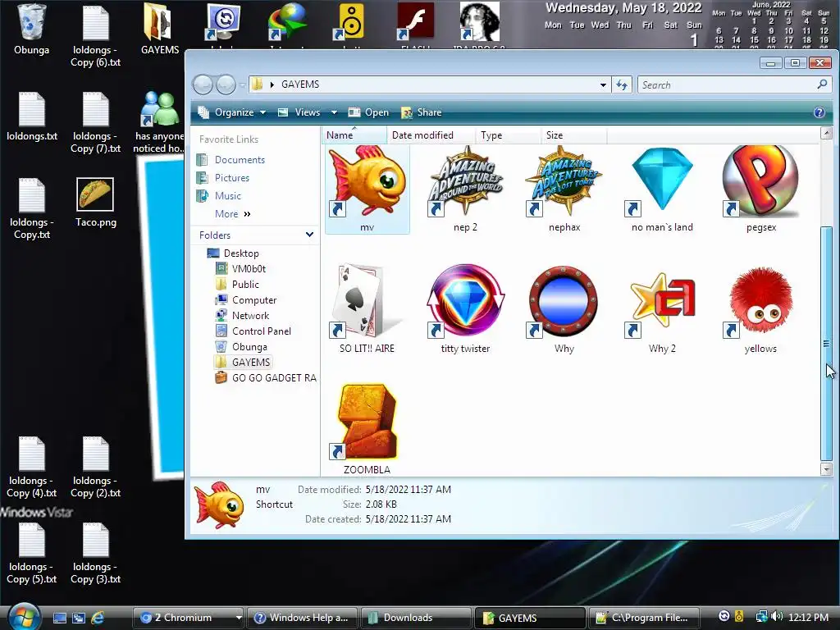Select loldongs - Copy (7).txt on desktop
The image size is (840, 630).
(95, 122)
